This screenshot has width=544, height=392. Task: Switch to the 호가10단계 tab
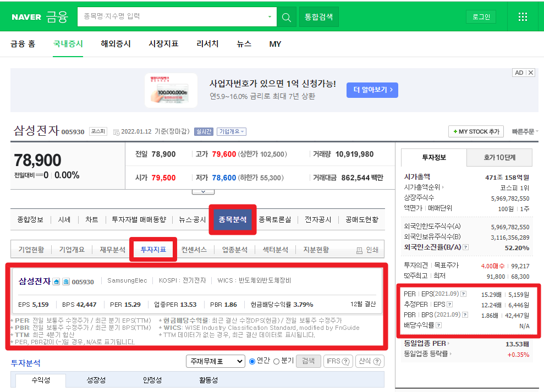pos(499,157)
